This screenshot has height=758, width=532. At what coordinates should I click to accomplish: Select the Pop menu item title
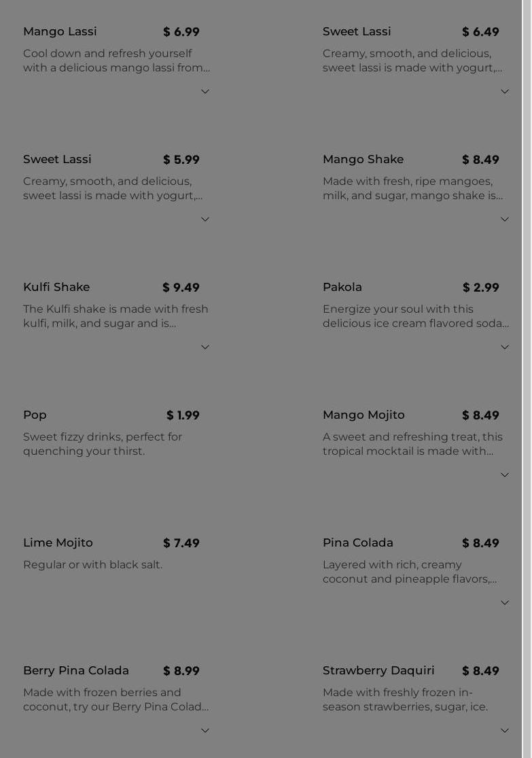tap(35, 415)
